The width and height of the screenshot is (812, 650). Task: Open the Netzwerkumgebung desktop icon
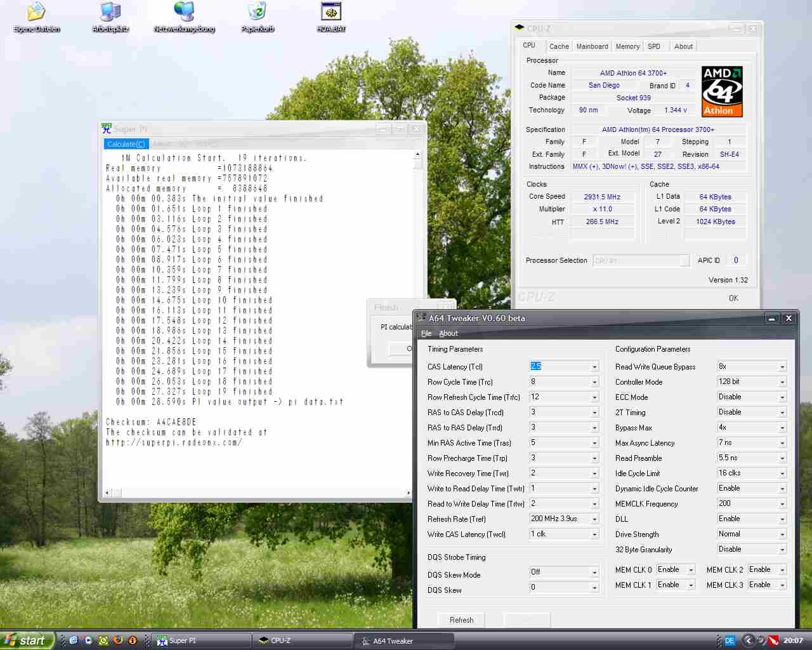point(184,17)
